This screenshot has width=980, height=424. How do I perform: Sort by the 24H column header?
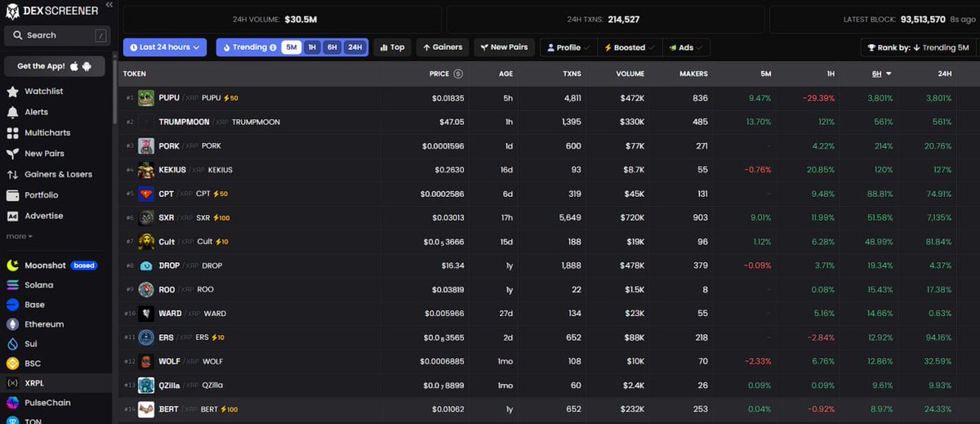pyautogui.click(x=945, y=74)
